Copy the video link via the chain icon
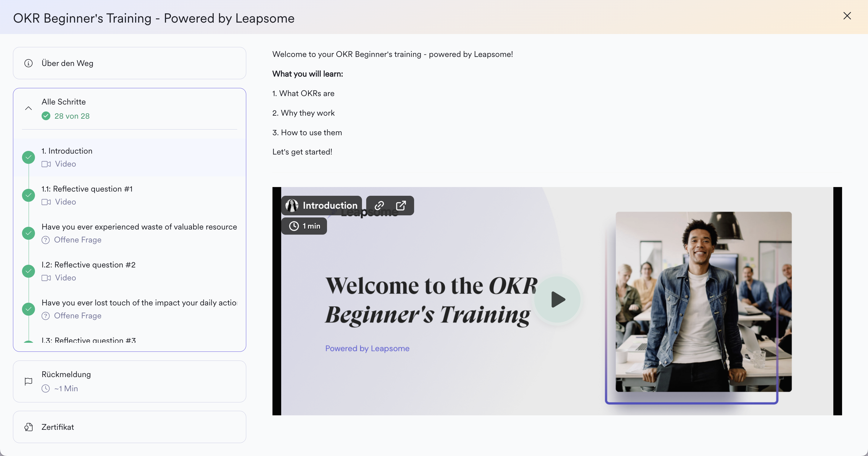The height and width of the screenshot is (456, 868). (x=379, y=205)
